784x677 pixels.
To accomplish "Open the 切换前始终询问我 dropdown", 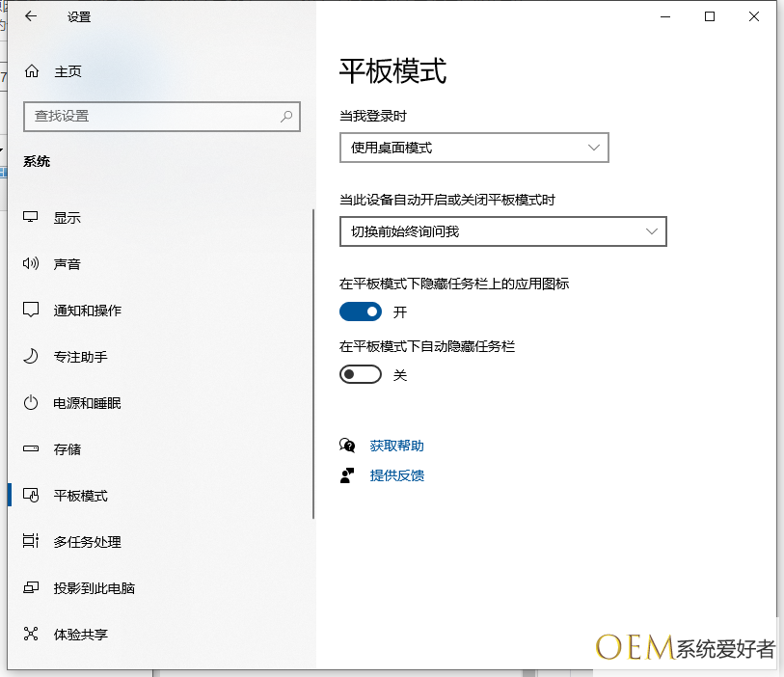I will [x=503, y=231].
